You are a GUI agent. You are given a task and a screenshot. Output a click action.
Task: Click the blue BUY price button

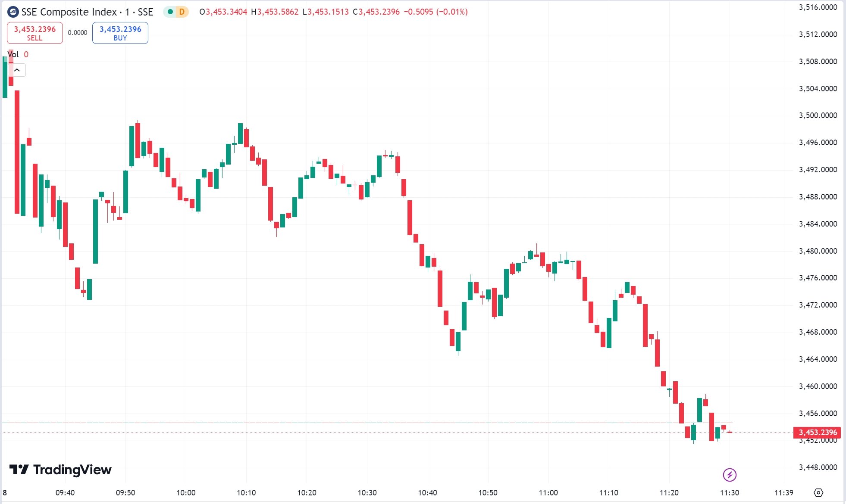120,33
